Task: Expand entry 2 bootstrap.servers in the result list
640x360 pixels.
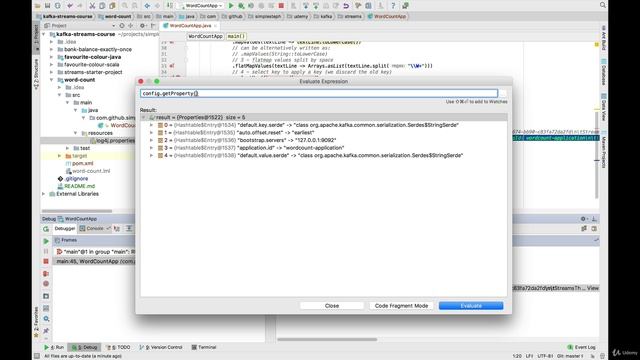Action: (151, 140)
